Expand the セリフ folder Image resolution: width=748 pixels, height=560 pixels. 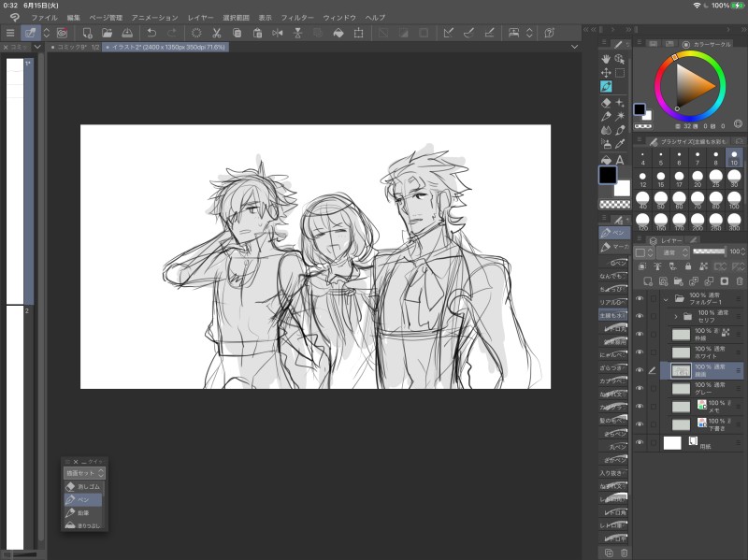point(675,317)
